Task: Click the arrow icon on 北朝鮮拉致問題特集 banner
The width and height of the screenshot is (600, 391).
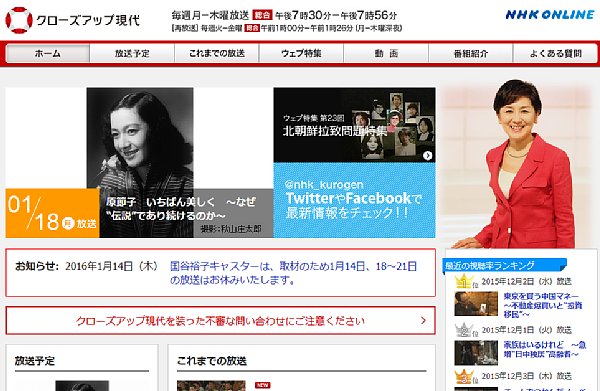Action: [x=427, y=155]
